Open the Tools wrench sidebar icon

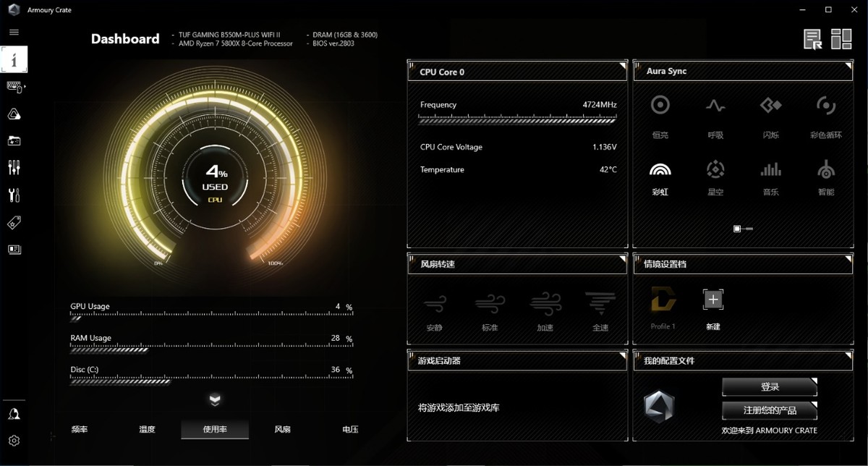14,195
